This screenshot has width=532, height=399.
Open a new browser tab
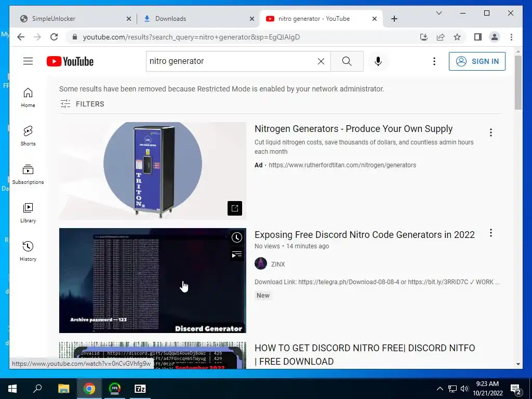[x=394, y=19]
